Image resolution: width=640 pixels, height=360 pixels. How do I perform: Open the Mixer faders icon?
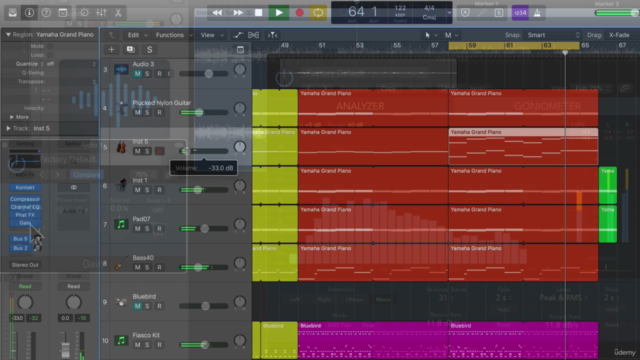pos(101,13)
